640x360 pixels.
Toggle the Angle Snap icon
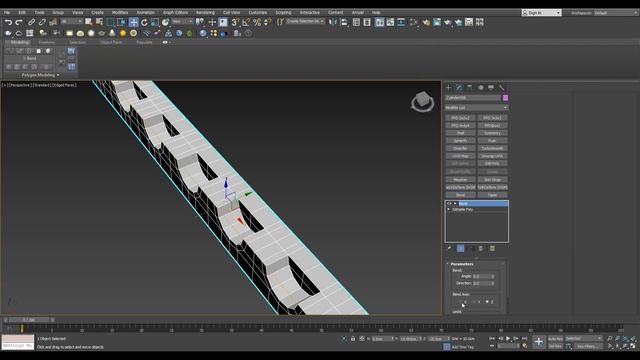246,22
